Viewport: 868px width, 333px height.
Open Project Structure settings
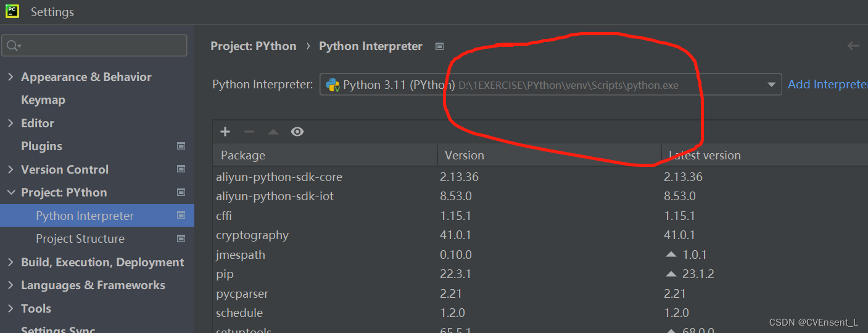click(x=80, y=238)
